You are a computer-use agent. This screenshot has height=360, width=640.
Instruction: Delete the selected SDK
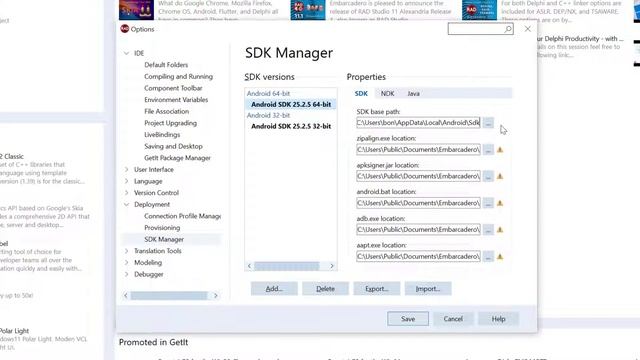pyautogui.click(x=325, y=289)
